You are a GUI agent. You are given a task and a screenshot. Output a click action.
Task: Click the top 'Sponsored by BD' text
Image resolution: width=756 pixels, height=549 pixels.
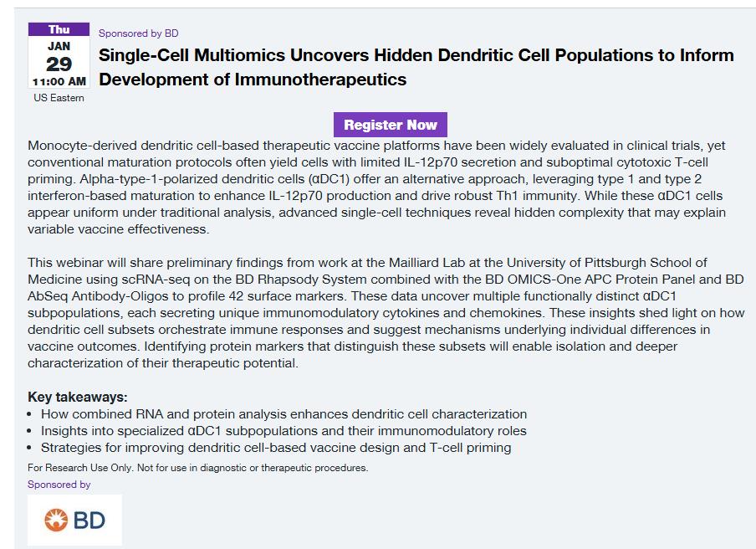[138, 33]
